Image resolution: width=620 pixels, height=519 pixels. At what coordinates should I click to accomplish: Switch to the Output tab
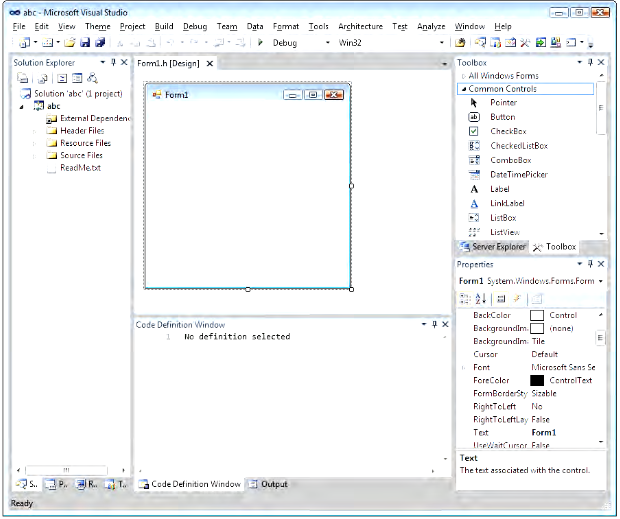(x=268, y=484)
